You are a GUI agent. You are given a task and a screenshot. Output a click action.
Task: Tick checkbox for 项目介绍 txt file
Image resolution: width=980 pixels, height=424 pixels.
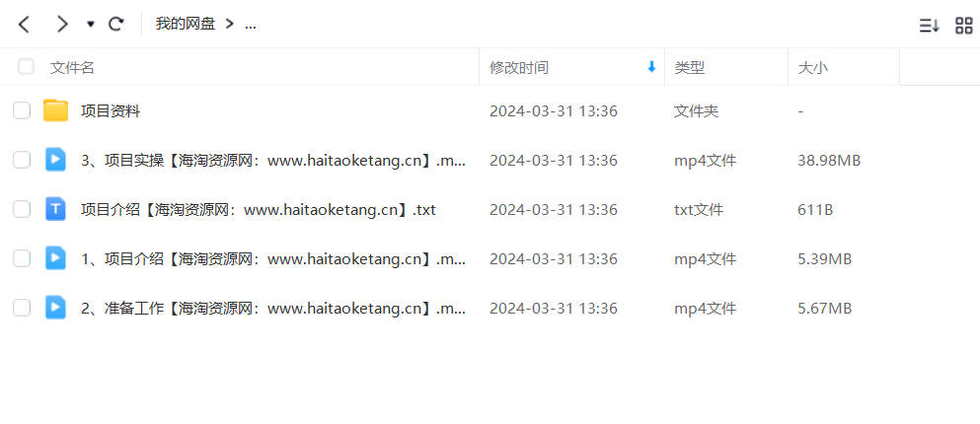pos(22,209)
